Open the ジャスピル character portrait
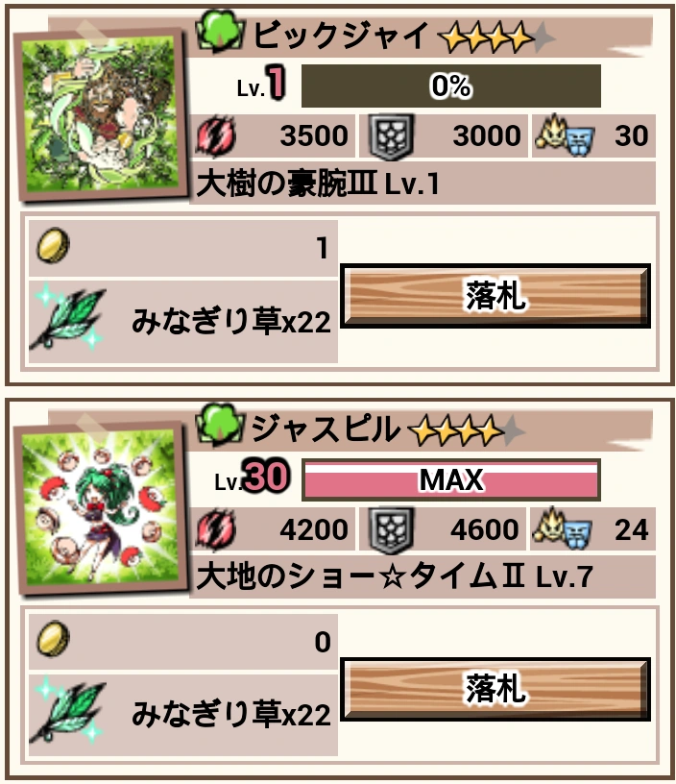Image resolution: width=676 pixels, height=784 pixels. pyautogui.click(x=102, y=508)
